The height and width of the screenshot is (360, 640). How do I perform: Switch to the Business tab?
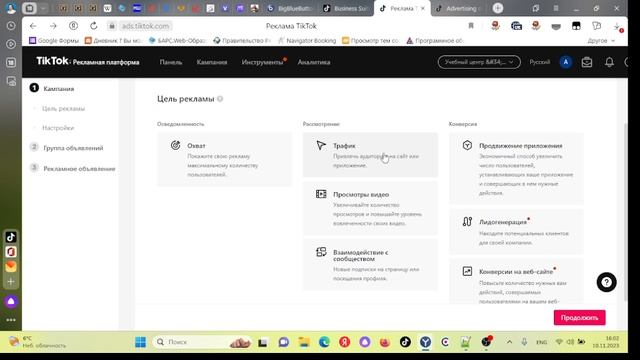345,8
